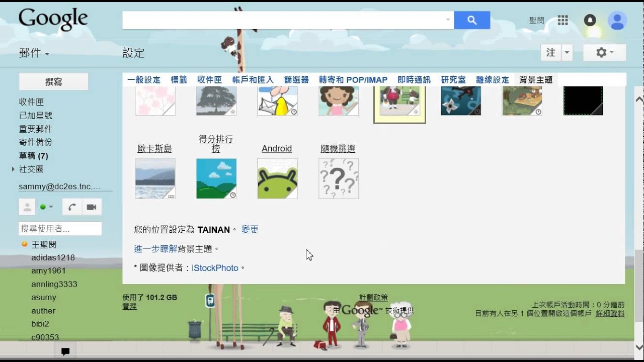Open the 一般設定 tab
This screenshot has height=362, width=644.
(144, 79)
